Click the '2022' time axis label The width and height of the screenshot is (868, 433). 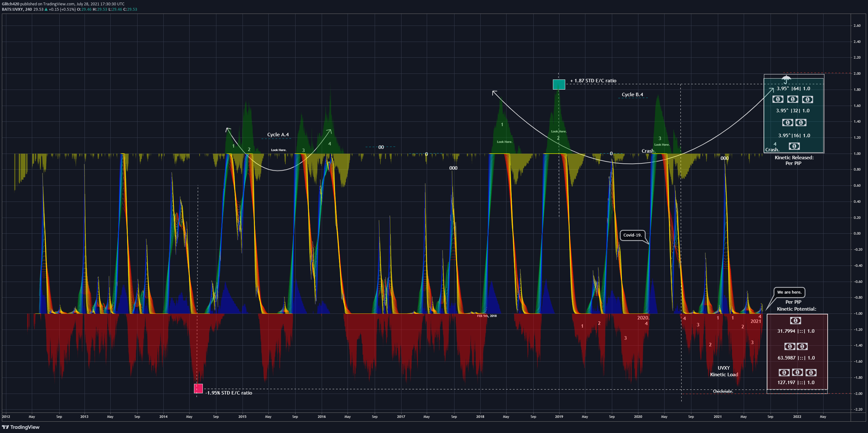click(x=797, y=417)
